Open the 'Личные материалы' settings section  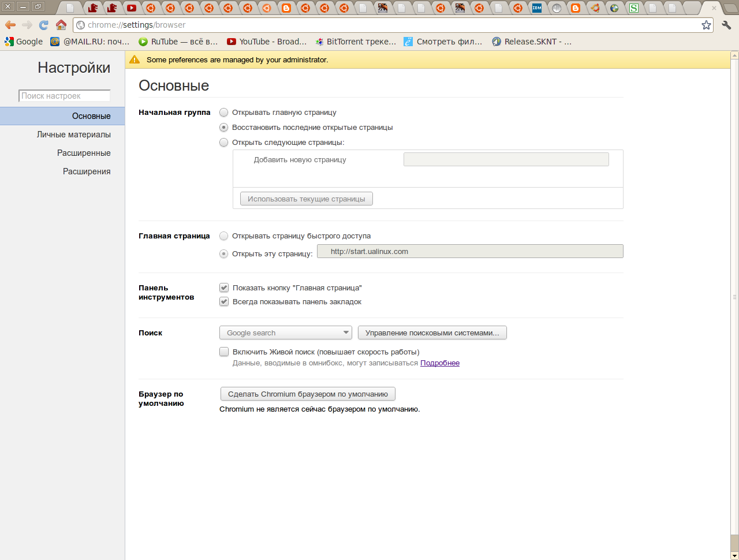click(74, 135)
